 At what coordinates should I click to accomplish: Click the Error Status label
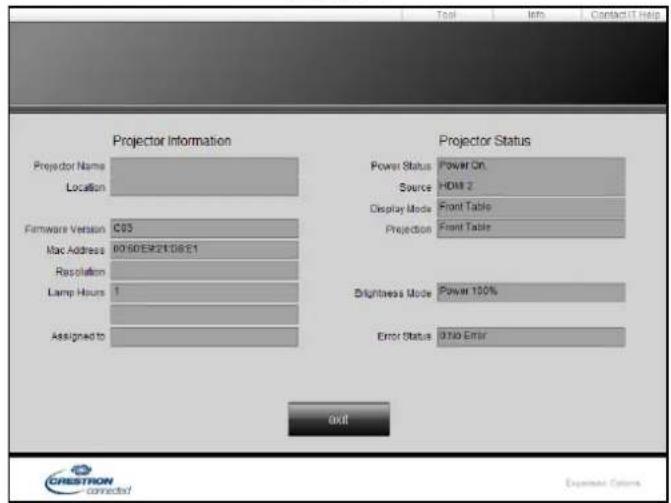(x=404, y=336)
